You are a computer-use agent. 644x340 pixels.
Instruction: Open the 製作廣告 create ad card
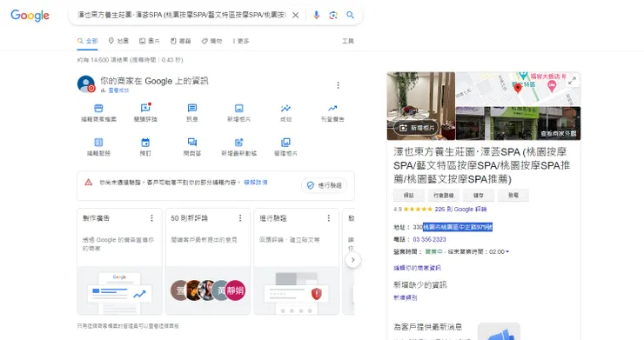(x=119, y=262)
